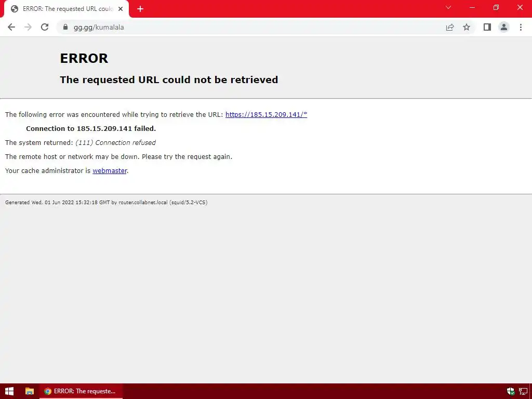The width and height of the screenshot is (532, 399).
Task: Reload the current page
Action: (x=45, y=27)
